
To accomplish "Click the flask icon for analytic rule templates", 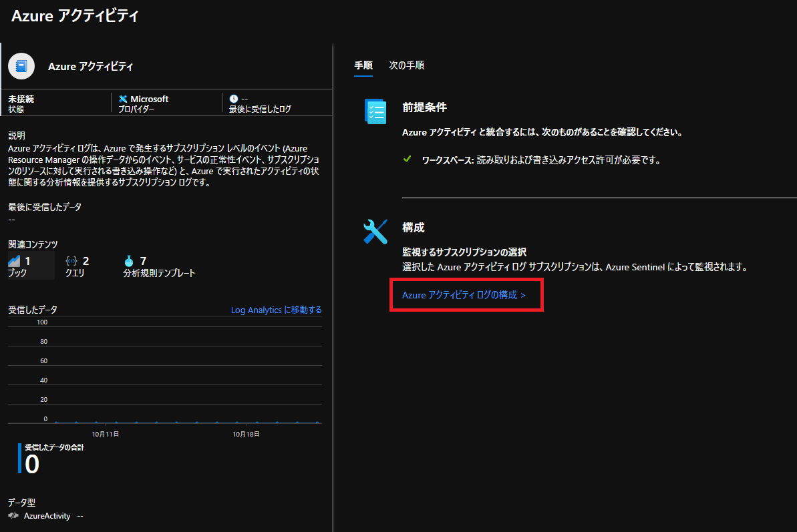I will point(128,261).
